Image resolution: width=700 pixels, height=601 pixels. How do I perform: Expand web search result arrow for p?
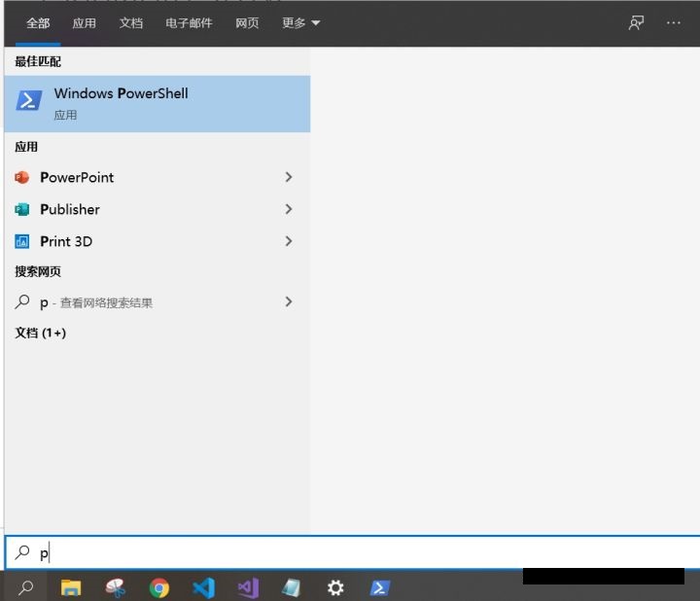(x=289, y=302)
